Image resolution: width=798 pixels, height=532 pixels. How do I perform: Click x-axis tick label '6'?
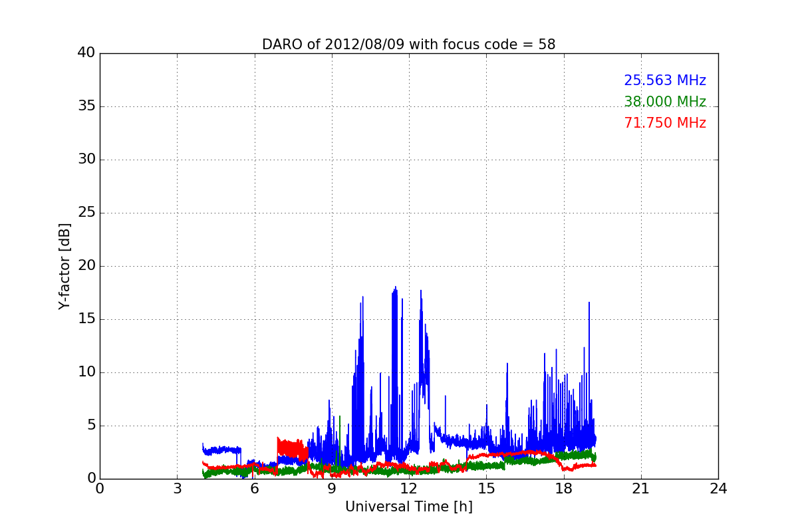click(x=255, y=488)
